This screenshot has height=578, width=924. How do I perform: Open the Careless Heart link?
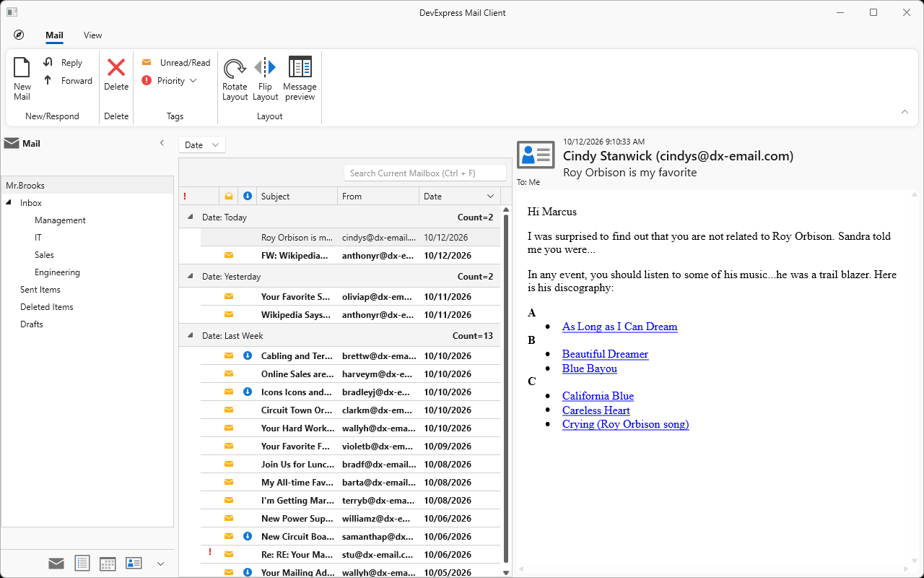[x=596, y=410]
